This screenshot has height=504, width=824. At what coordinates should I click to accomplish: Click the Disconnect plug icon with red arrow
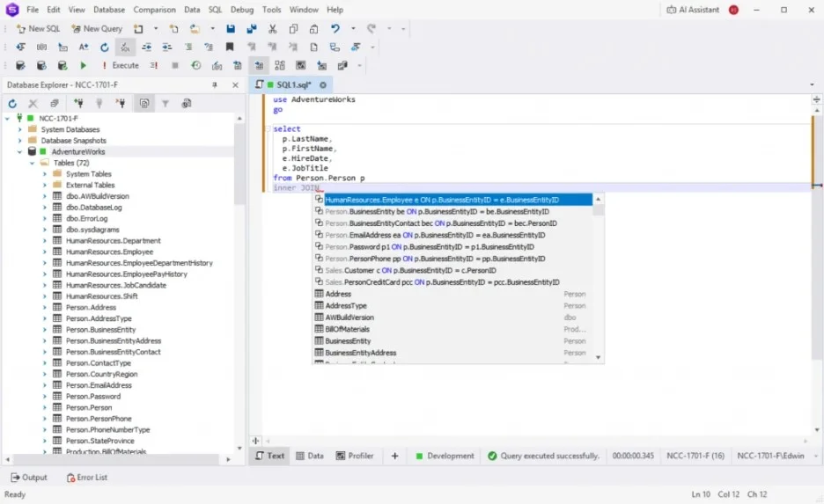coord(121,104)
